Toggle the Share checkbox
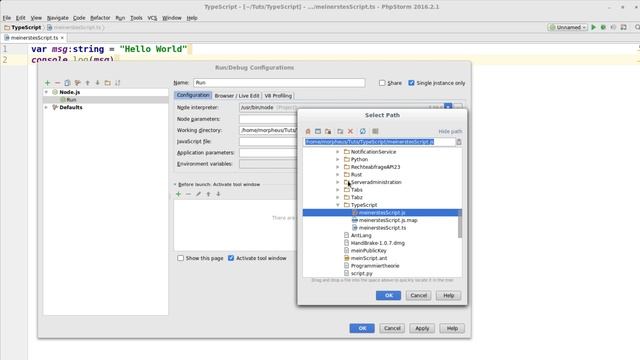This screenshot has height=360, width=640. coord(382,83)
